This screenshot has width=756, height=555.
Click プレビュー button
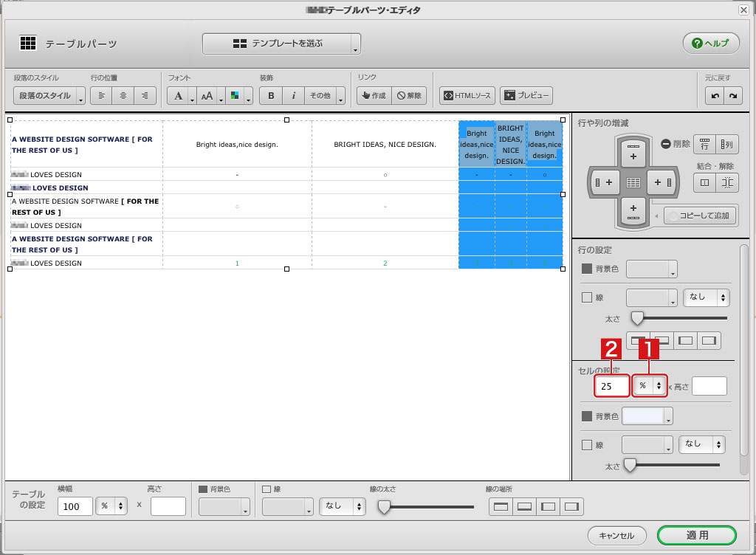(526, 95)
